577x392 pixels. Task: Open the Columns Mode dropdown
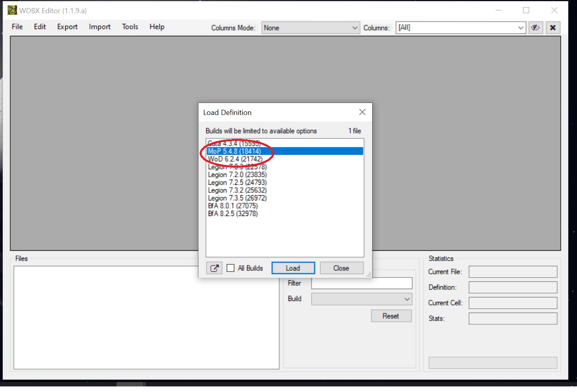click(x=311, y=28)
